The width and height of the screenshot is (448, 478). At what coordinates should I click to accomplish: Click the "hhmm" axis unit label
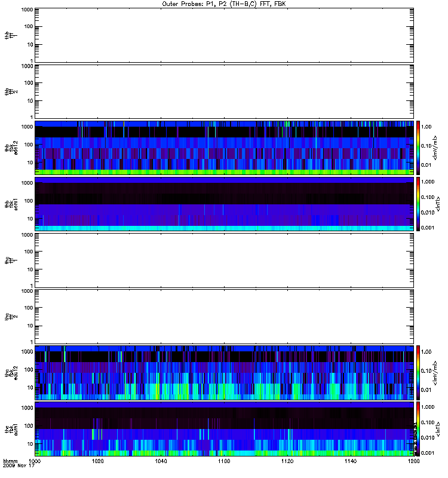point(10,461)
